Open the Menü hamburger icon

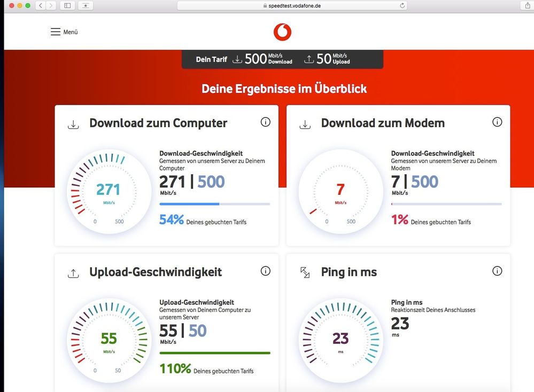pos(56,32)
